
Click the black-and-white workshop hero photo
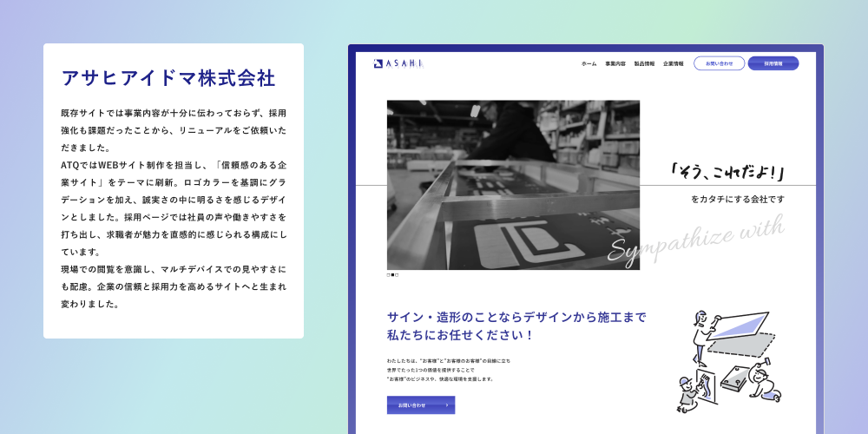click(x=513, y=184)
